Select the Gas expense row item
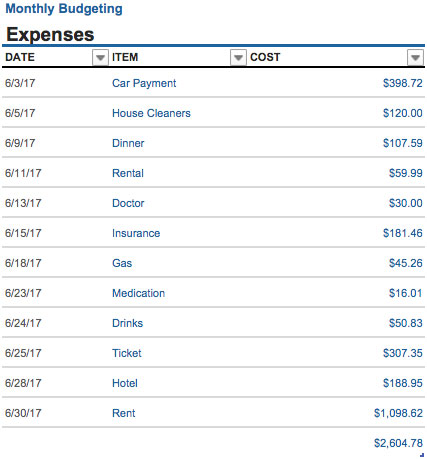 pos(122,263)
